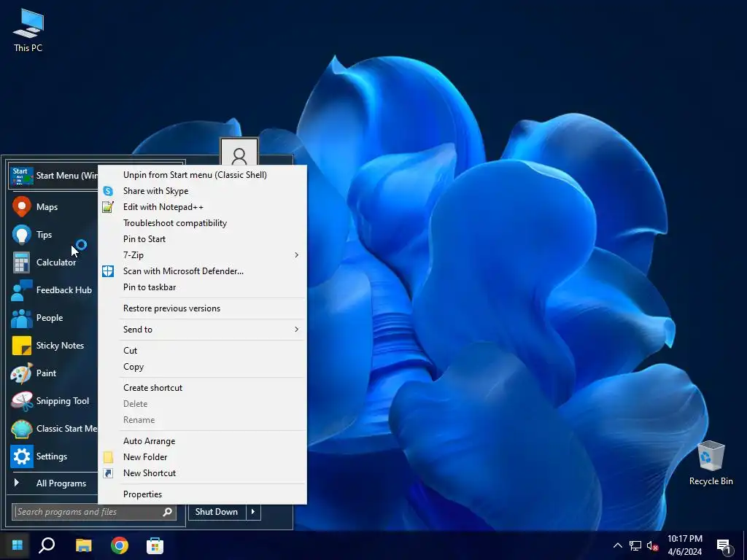Choose Auto Arrange
This screenshot has height=560, width=747.
(x=203, y=441)
